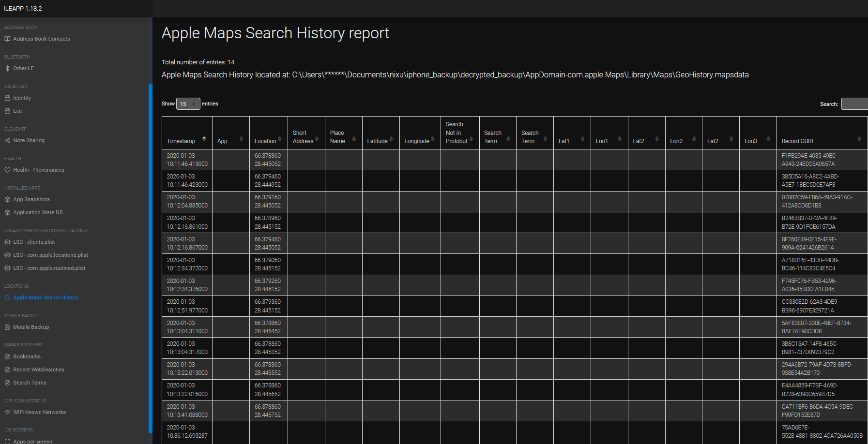Select GUID cell starting CA711BF6-B6DA
The image size is (868, 444).
(822, 411)
